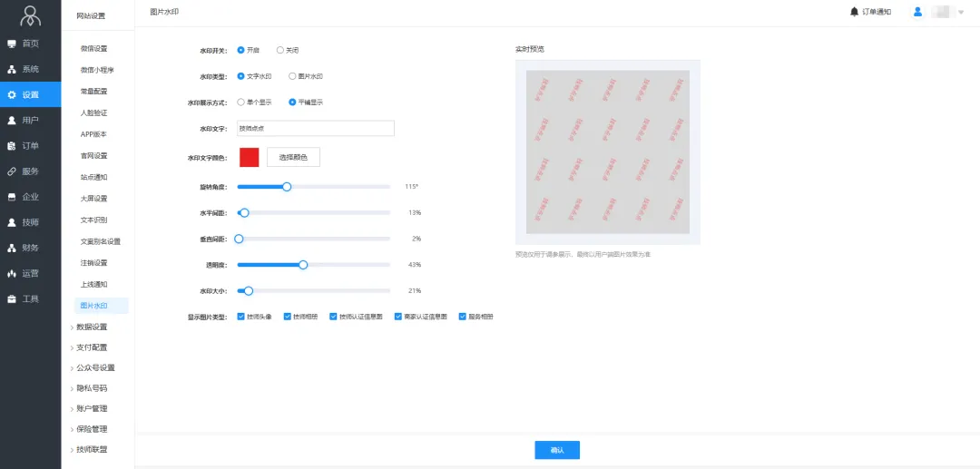Click the 订单通知 bell icon
The height and width of the screenshot is (469, 980).
click(854, 12)
